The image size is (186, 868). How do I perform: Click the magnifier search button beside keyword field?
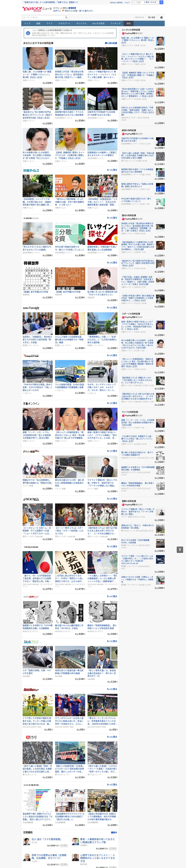(x=66, y=18)
